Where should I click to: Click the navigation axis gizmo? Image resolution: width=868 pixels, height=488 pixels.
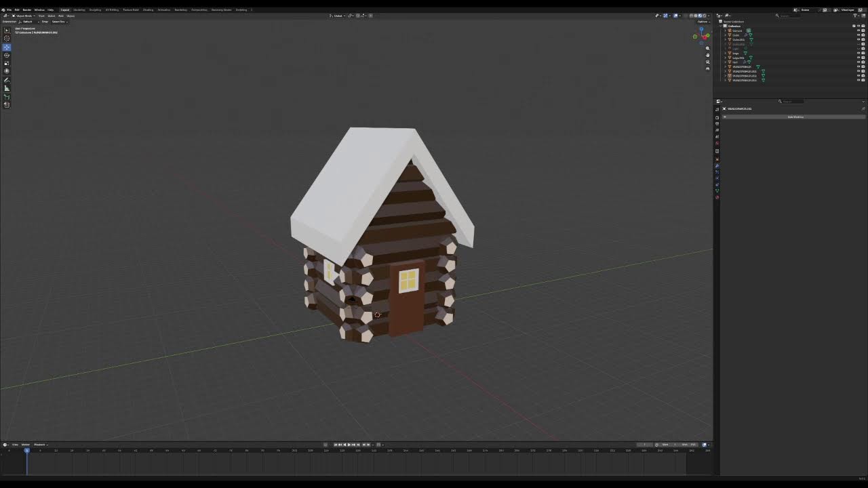coord(702,36)
